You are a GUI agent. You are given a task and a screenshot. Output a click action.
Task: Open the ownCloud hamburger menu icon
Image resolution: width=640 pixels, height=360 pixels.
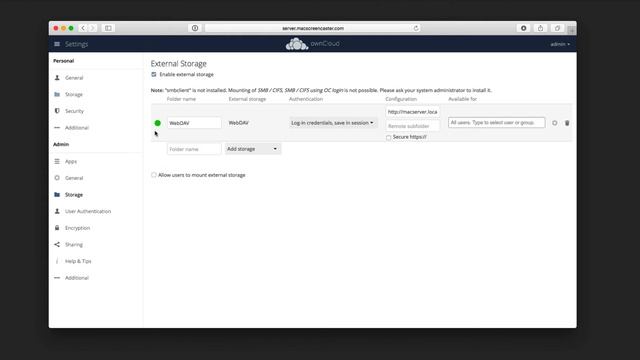pos(57,44)
